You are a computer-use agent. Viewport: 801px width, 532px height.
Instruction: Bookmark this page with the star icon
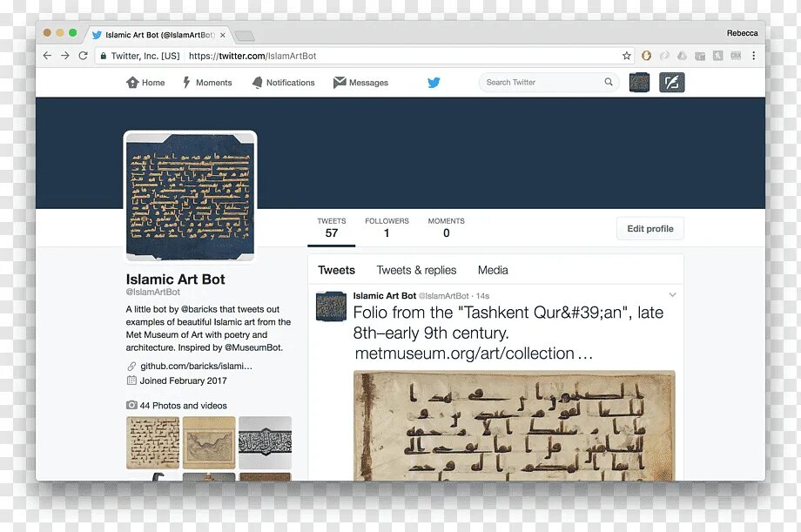coord(626,56)
